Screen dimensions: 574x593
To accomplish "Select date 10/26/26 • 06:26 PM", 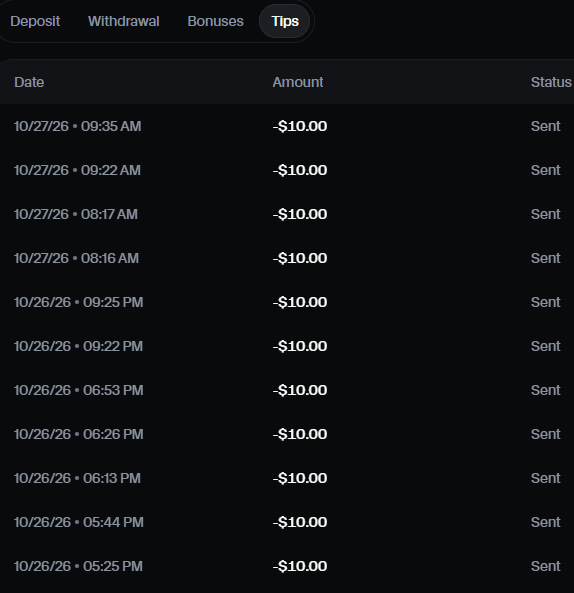I will (79, 434).
